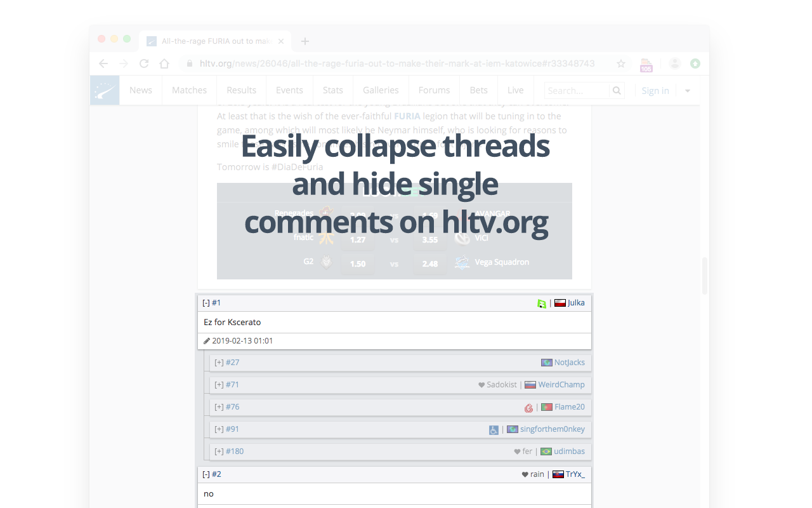The image size is (812, 508).
Task: Collapse comment thread #1
Action: pyautogui.click(x=206, y=303)
